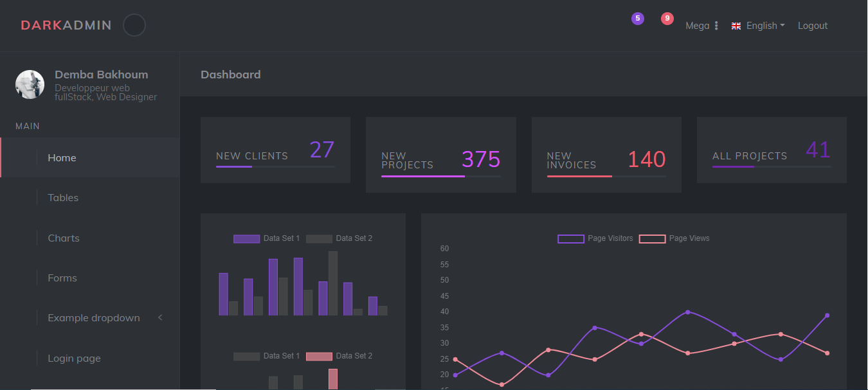Select Forms in the sidebar
Screen dimensions: 868x390
tap(62, 278)
